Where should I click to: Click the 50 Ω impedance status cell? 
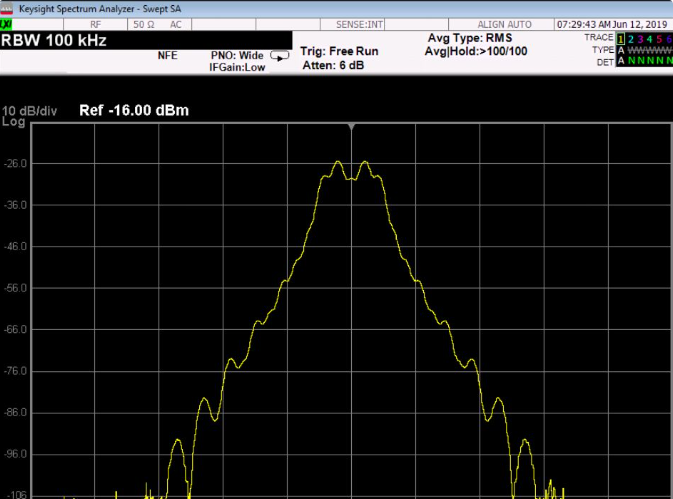143,24
